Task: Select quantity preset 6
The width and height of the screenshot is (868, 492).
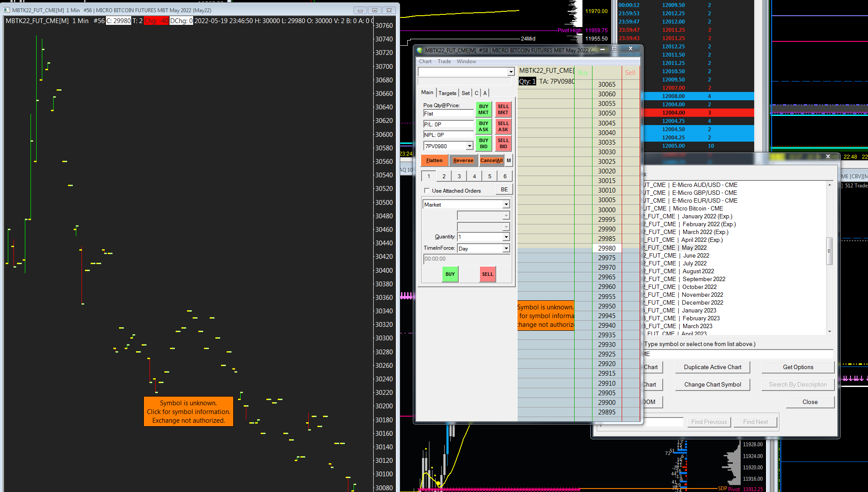Action: coord(505,176)
